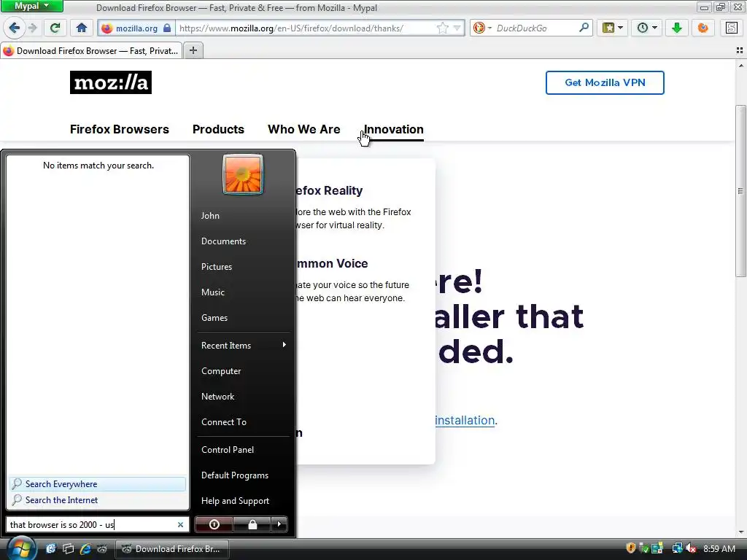Click the scrollbar down arrow
Viewport: 747px width, 560px height.
pyautogui.click(x=740, y=532)
